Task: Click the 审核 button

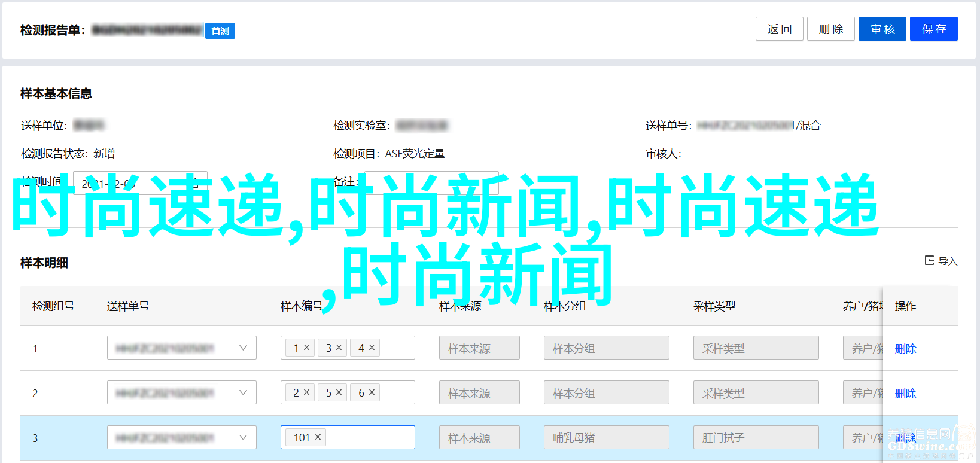Action: (882, 29)
